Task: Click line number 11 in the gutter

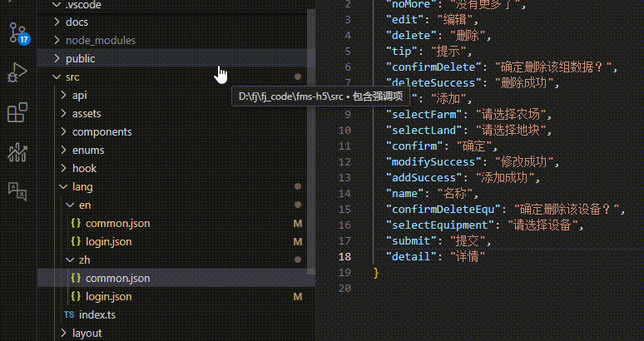Action: coord(344,146)
